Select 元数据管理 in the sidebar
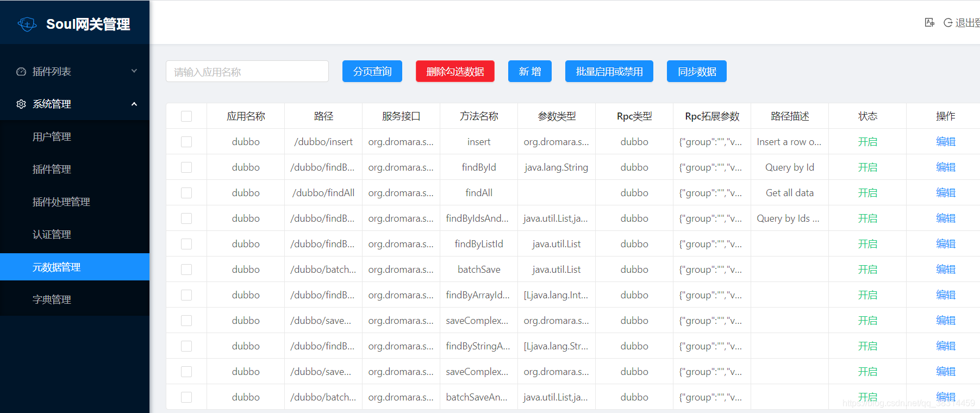980x413 pixels. point(74,267)
